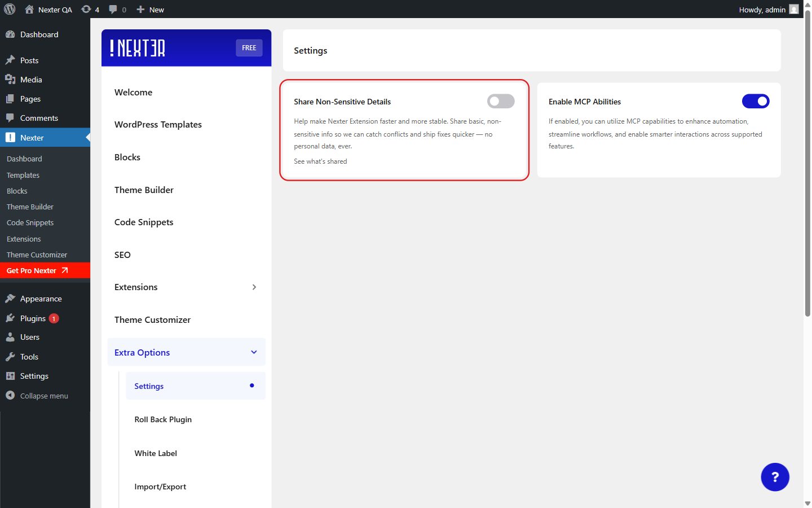Click the page vertical scrollbar thumb
The height and width of the screenshot is (508, 812).
[807, 164]
